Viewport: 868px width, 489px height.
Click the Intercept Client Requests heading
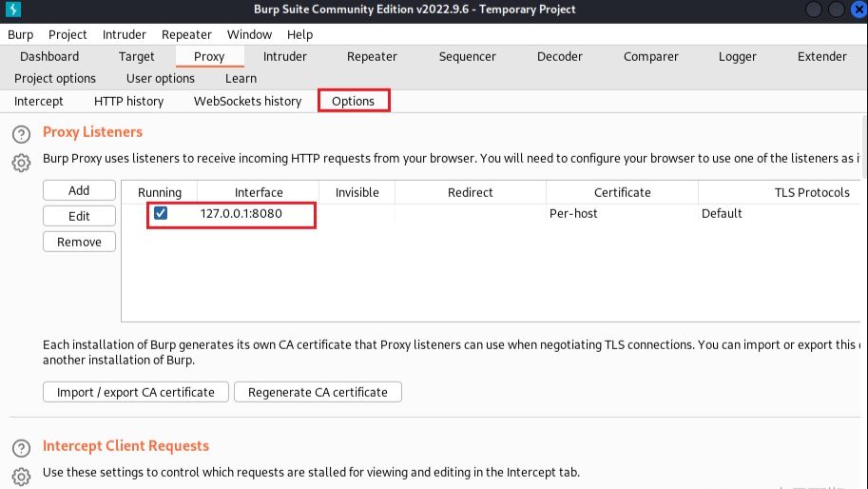click(125, 446)
